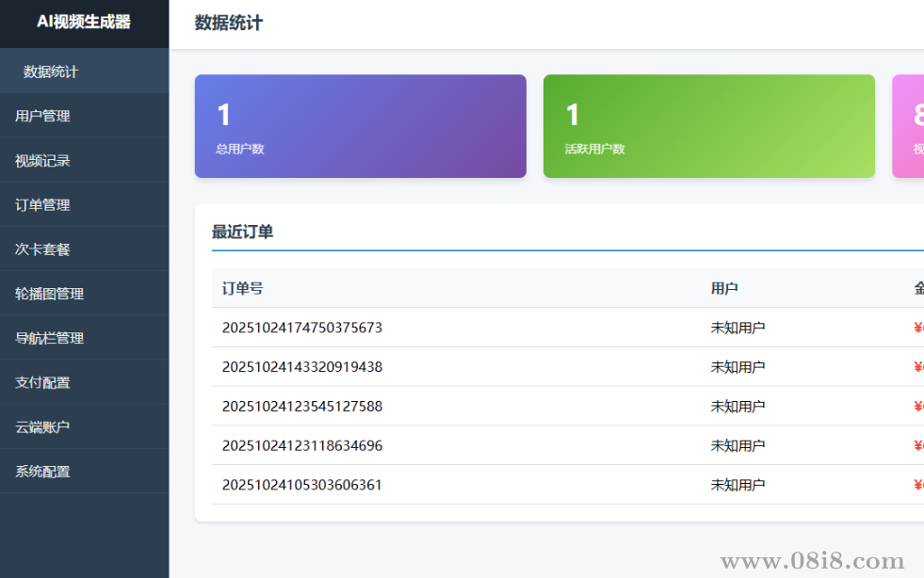The height and width of the screenshot is (578, 924).
Task: Click 未知用户 in the first order row
Action: [738, 328]
